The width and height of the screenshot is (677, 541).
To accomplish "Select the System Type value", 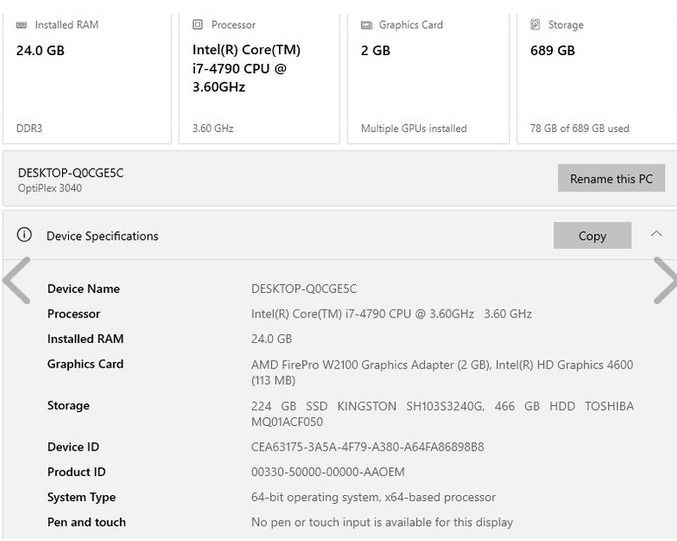I will click(373, 497).
